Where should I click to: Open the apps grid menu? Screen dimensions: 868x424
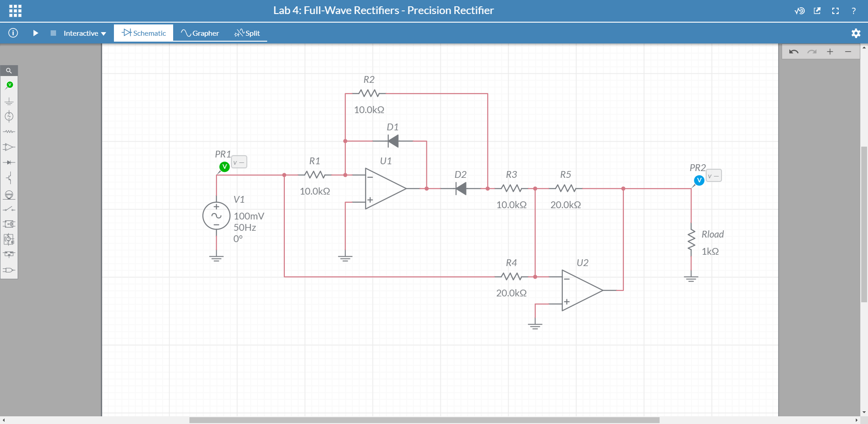(15, 11)
